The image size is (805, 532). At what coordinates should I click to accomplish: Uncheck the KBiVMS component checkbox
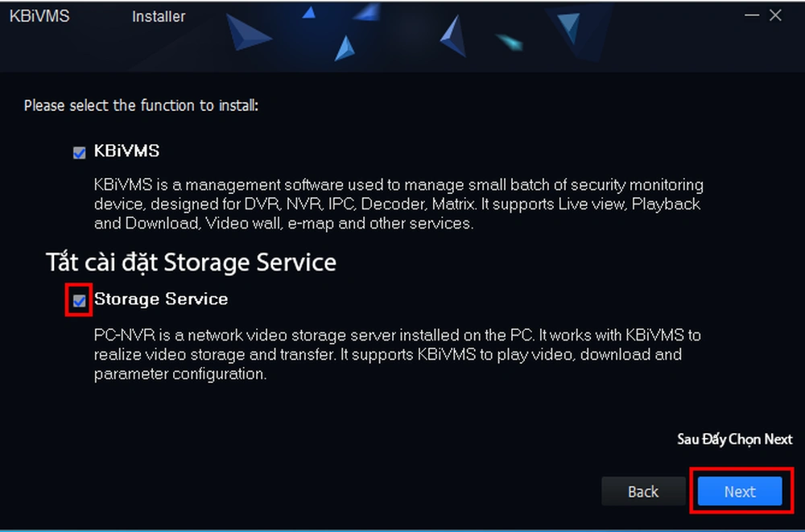pyautogui.click(x=79, y=153)
